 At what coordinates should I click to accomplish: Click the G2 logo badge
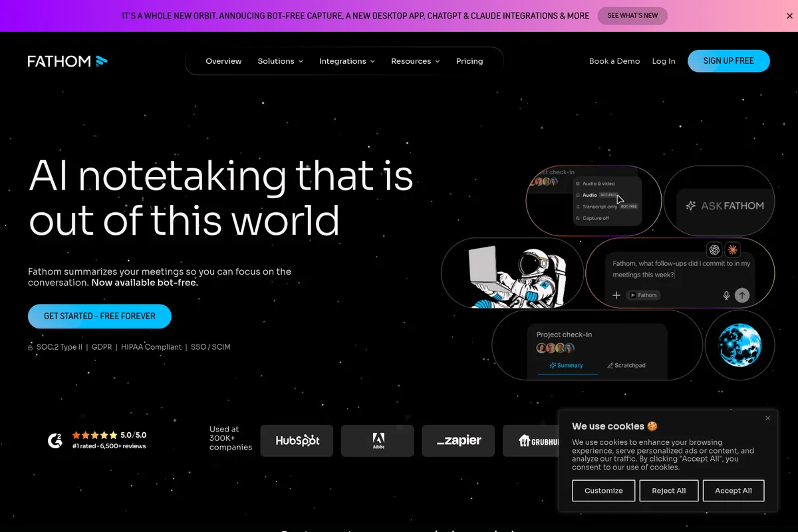click(55, 440)
